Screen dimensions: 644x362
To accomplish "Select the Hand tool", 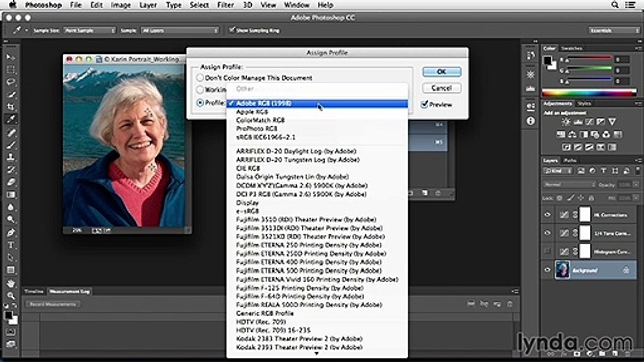I will pyautogui.click(x=11, y=283).
